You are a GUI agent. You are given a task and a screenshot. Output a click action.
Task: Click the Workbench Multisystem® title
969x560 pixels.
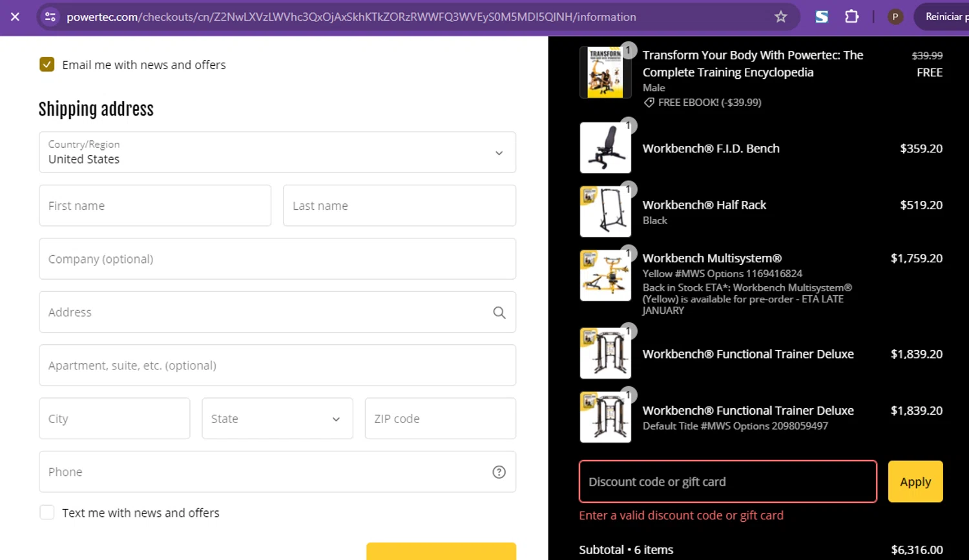712,258
